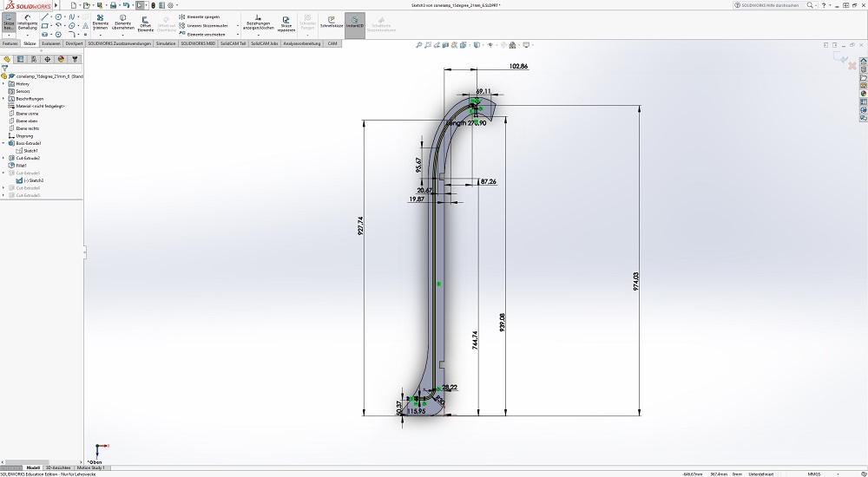Image resolution: width=868 pixels, height=477 pixels.
Task: Expand the History tree node
Action: 3,83
